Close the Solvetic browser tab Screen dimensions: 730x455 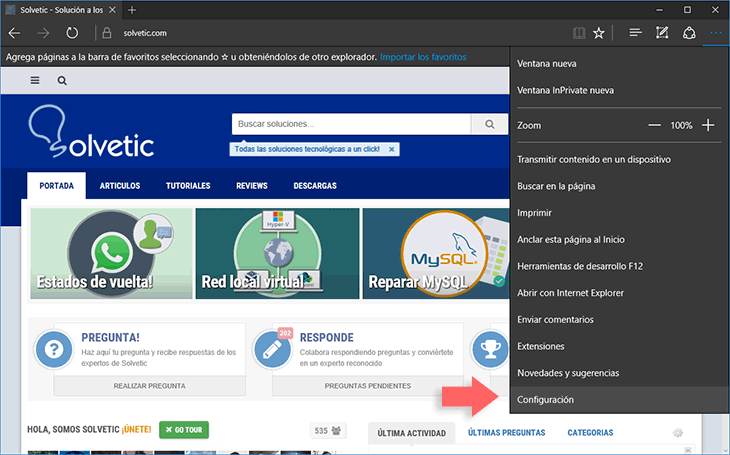pos(112,10)
